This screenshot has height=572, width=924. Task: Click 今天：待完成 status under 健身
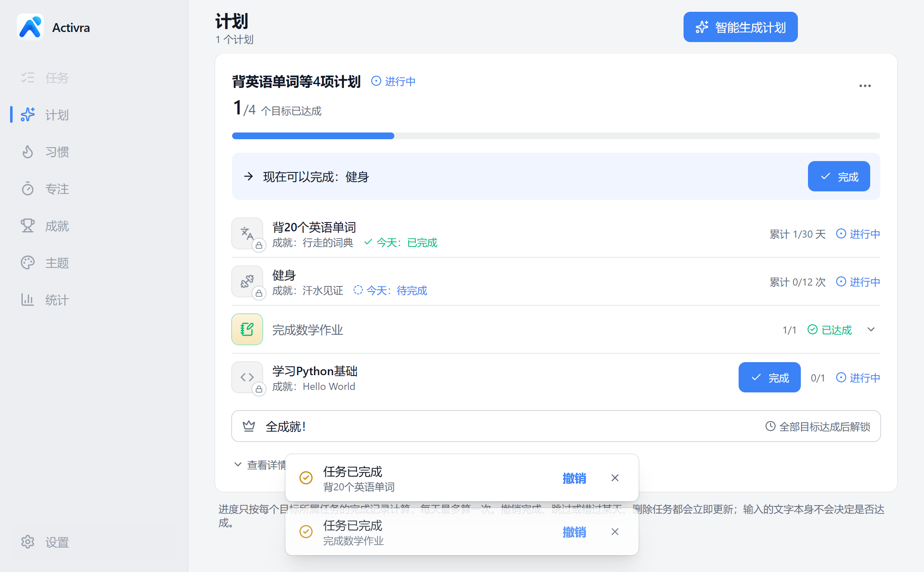click(x=391, y=291)
